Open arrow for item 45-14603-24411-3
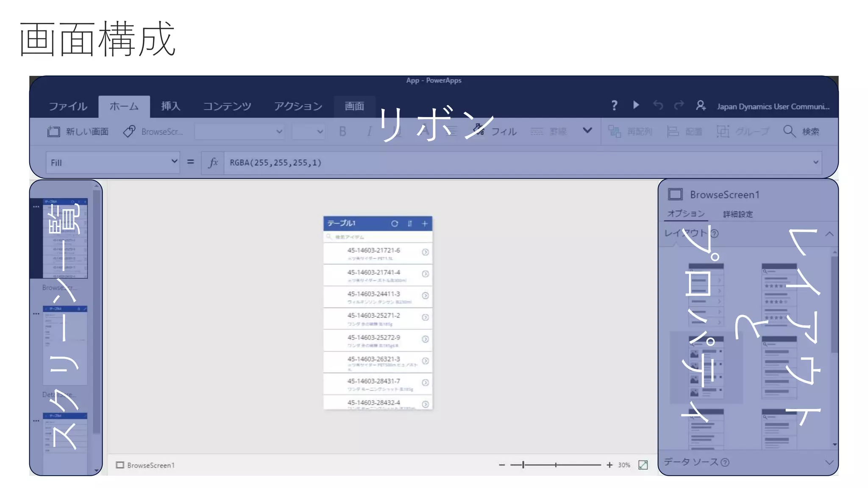868x488 pixels. tap(425, 295)
